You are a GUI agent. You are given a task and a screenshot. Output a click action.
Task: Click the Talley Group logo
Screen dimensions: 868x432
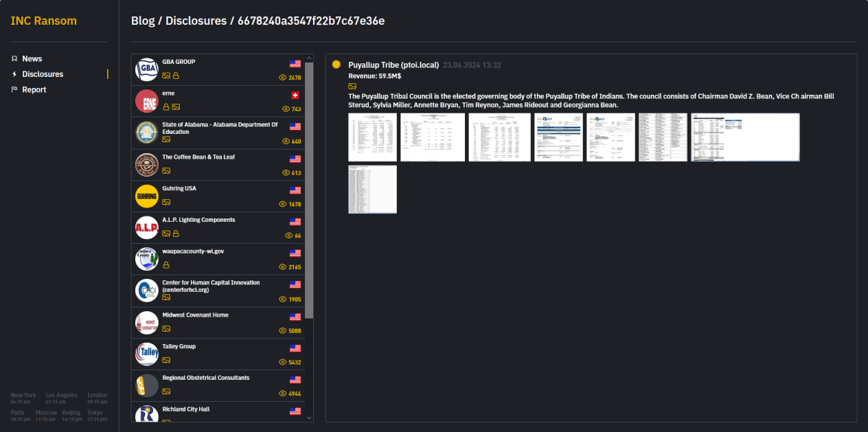[147, 354]
